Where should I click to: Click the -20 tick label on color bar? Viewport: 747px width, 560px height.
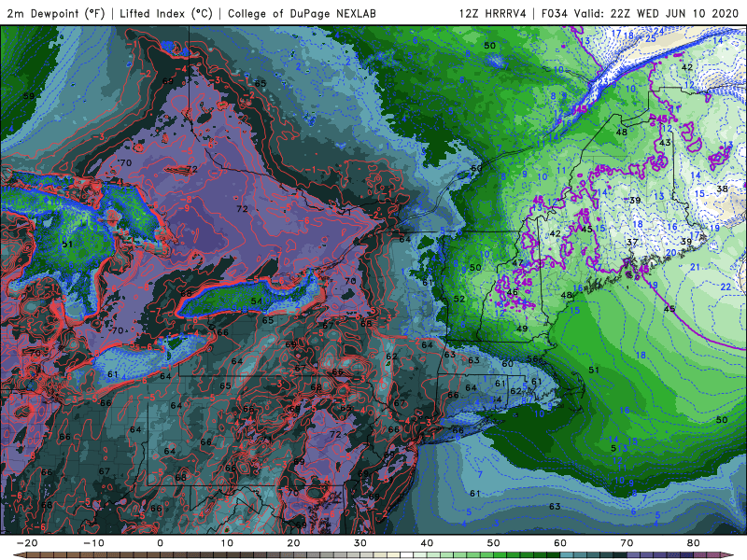27,543
